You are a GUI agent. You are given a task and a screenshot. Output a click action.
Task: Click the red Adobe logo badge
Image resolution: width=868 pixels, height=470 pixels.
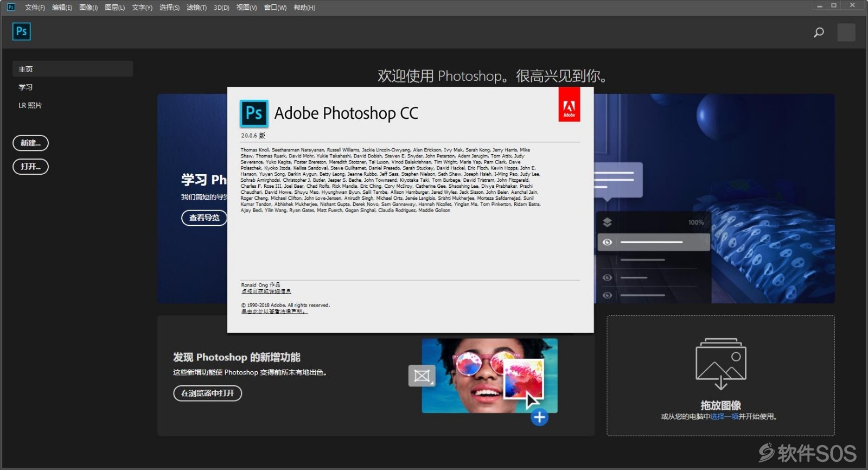tap(569, 105)
